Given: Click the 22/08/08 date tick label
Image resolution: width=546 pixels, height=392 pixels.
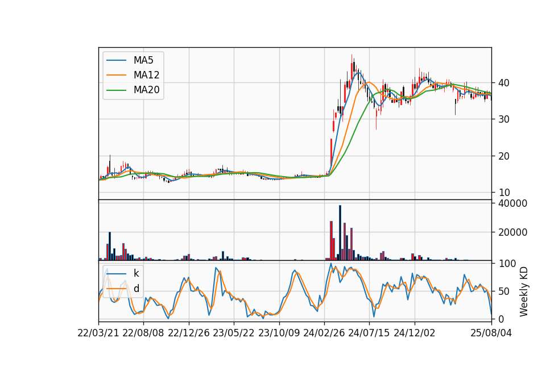Looking at the screenshot, I should tap(143, 333).
